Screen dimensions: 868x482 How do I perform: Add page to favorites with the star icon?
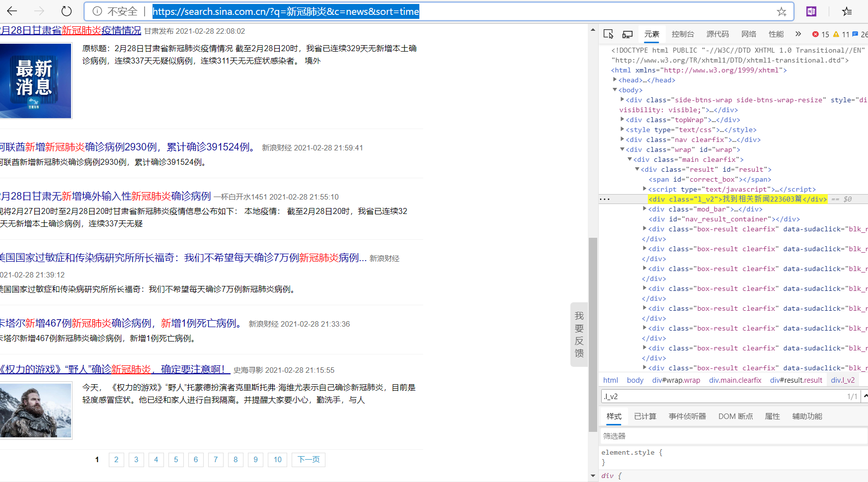pyautogui.click(x=782, y=11)
